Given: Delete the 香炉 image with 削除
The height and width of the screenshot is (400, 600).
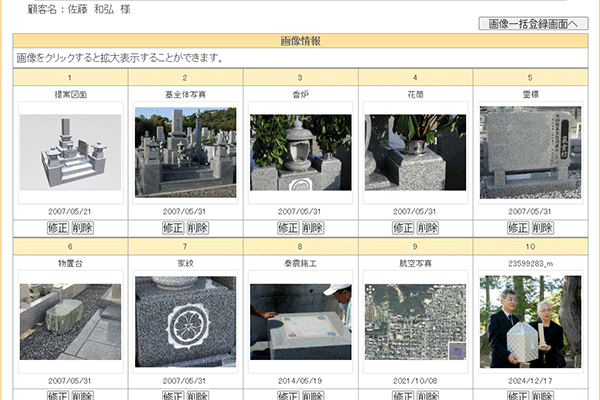Looking at the screenshot, I should tap(312, 228).
